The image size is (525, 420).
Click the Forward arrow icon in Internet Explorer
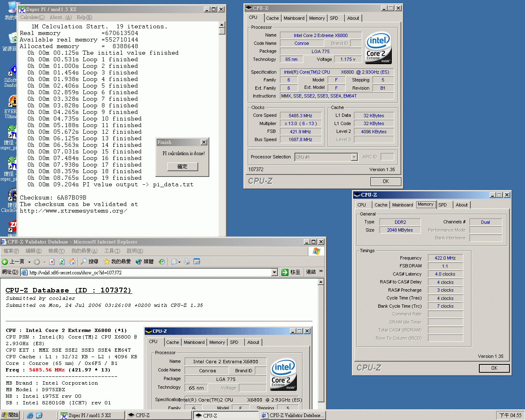point(37,262)
